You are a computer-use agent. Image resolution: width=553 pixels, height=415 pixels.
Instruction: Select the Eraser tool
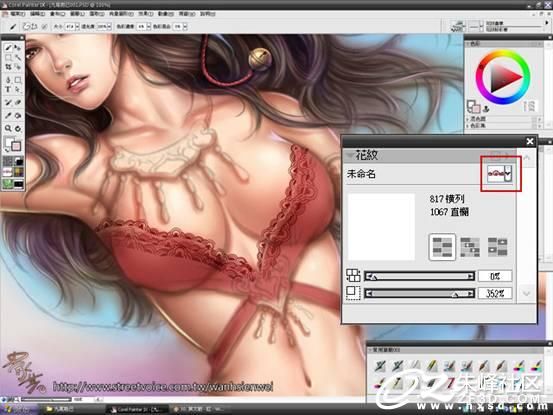[x=17, y=102]
